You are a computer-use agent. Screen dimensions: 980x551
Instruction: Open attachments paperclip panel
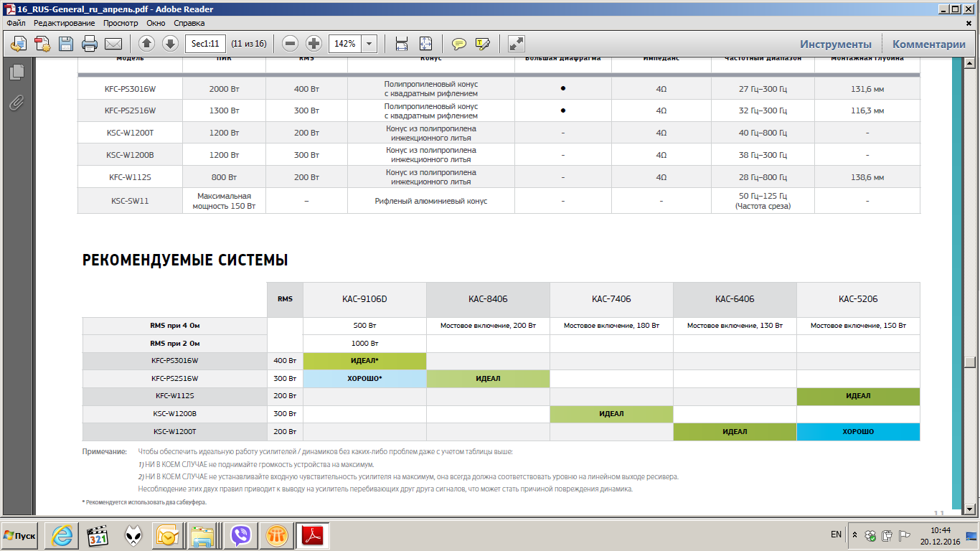17,103
